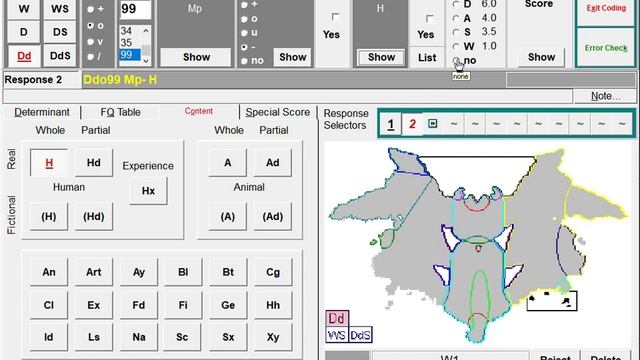Click the WS legend box on inkblot
This screenshot has width=640, height=360.
pos(337,335)
